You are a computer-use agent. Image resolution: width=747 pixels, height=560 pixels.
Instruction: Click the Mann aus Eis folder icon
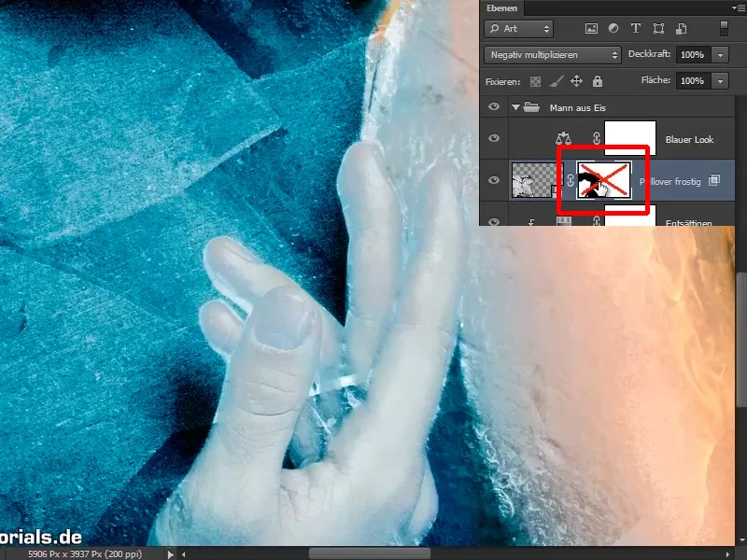531,107
